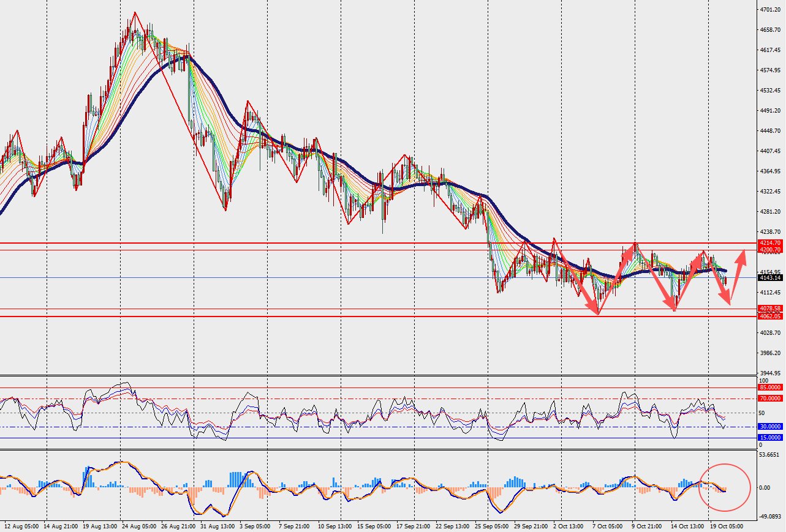This screenshot has width=786, height=532.
Task: Click the 4028.70 price axis label
Action: click(x=771, y=333)
